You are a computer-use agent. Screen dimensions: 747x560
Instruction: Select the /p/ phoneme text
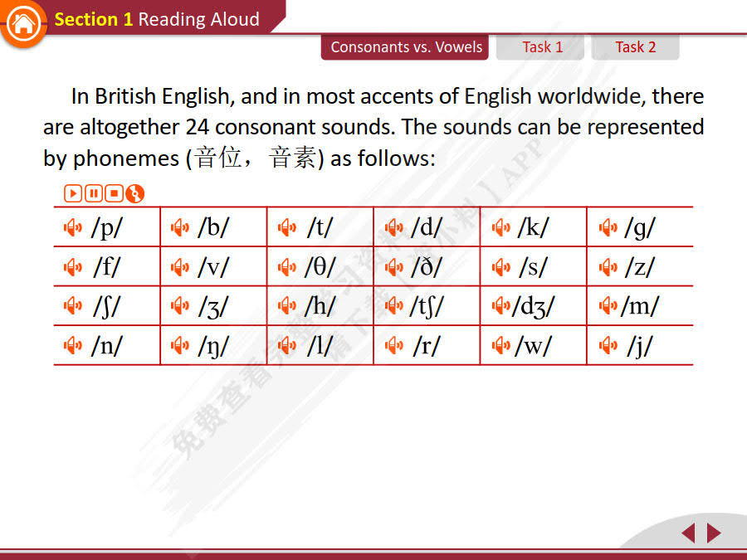107,228
